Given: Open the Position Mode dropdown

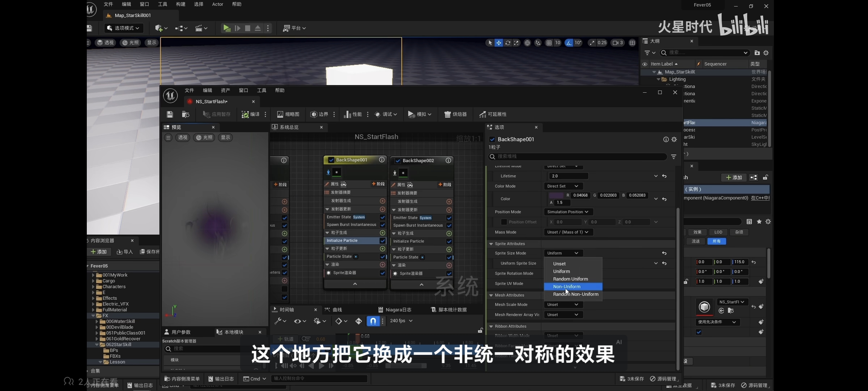Looking at the screenshot, I should coord(568,212).
